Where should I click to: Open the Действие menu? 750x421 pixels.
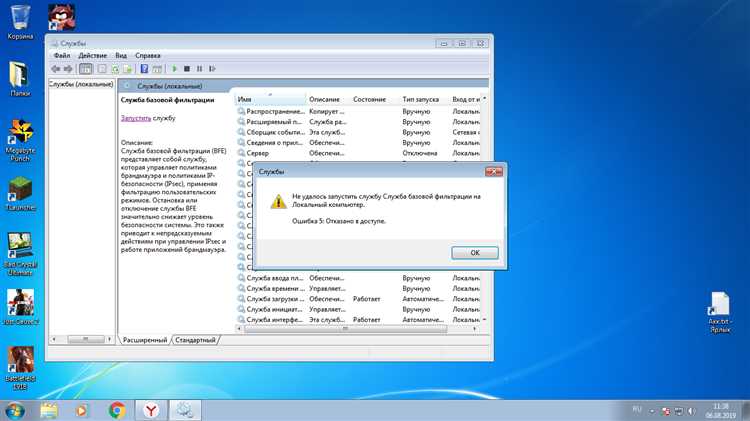(93, 55)
